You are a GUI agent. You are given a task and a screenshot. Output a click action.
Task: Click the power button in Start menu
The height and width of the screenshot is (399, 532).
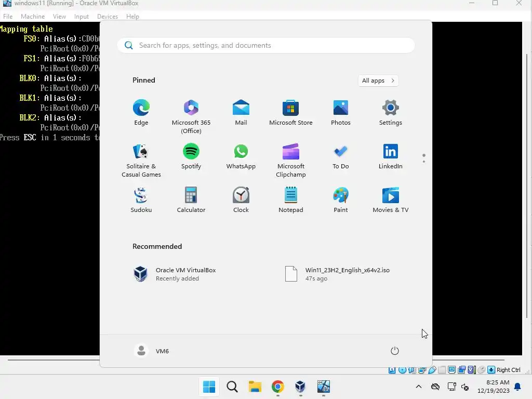click(x=395, y=351)
